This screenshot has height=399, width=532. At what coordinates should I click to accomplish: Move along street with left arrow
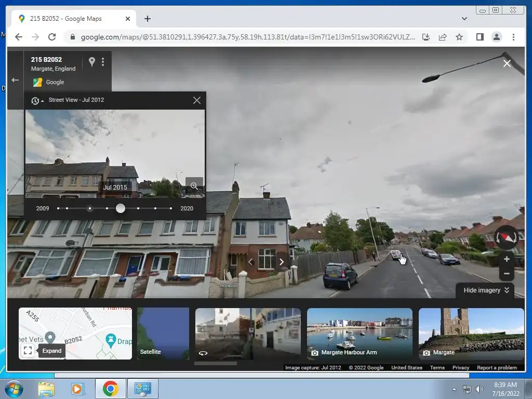250,262
